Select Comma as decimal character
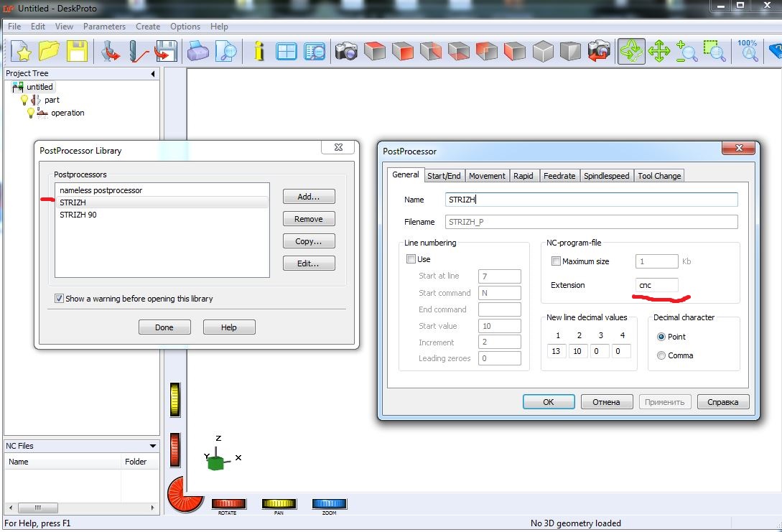This screenshot has height=532, width=782. (661, 355)
